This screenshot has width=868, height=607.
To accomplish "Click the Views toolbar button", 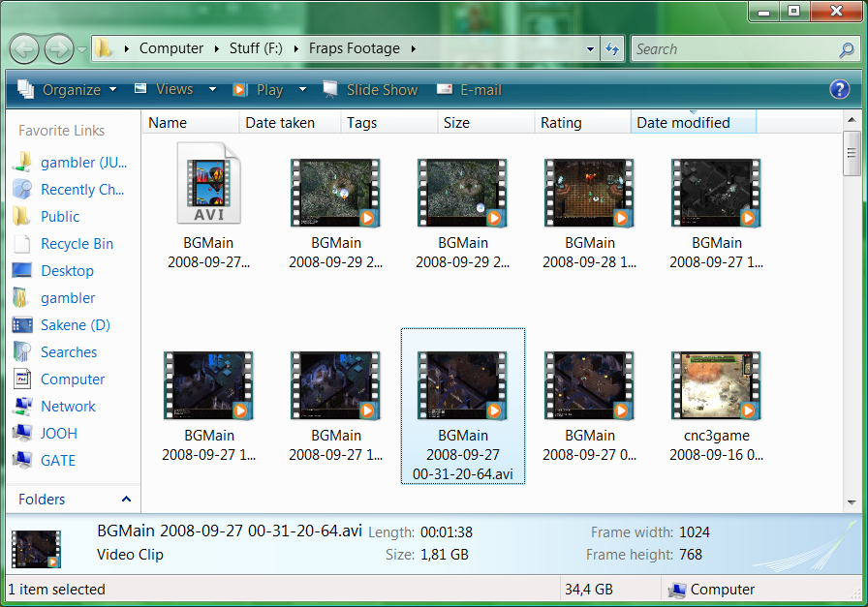I will pos(164,89).
